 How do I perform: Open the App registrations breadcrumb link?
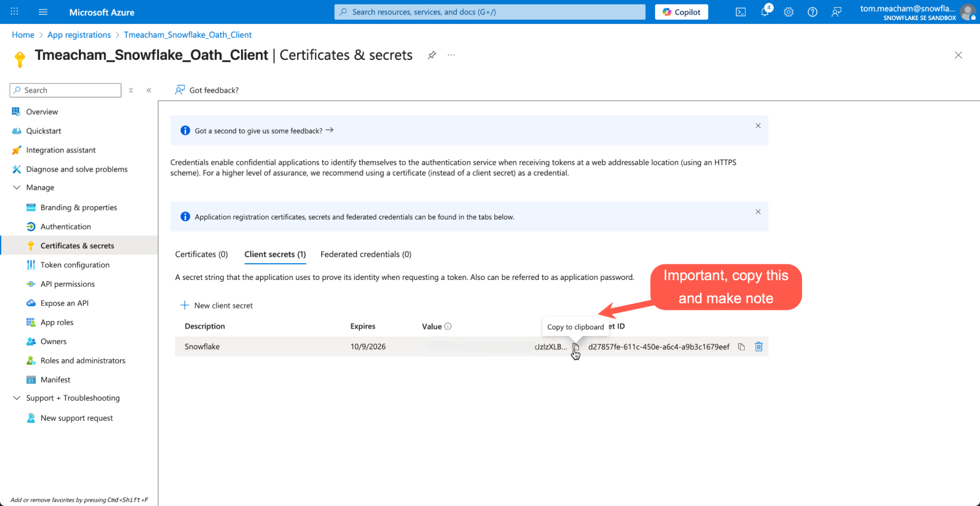(79, 35)
